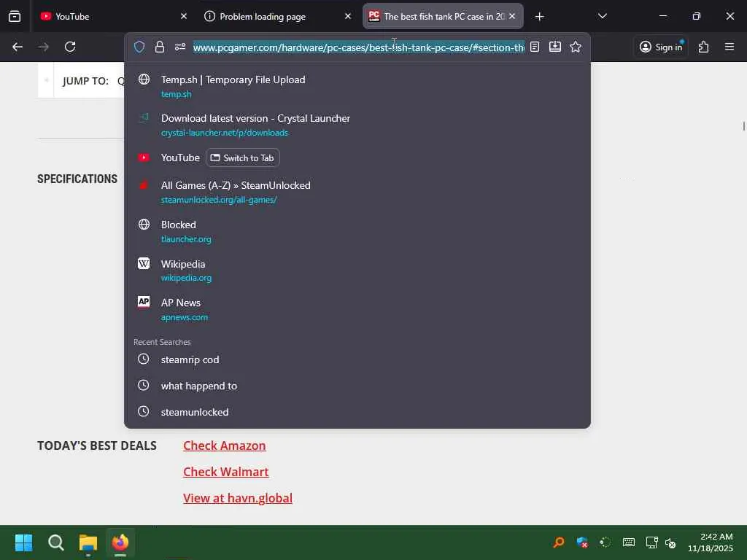Open the Windows Security tray icon
Screen dimensions: 747x560
(581, 542)
